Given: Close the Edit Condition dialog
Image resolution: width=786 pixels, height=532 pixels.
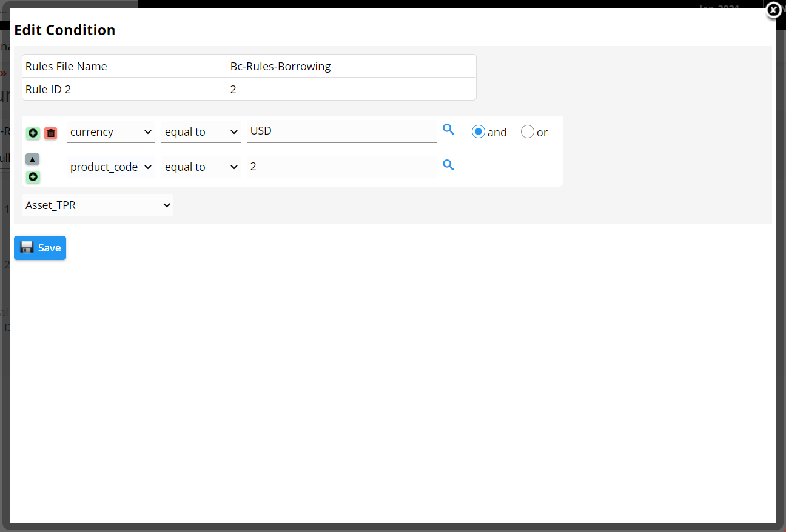Looking at the screenshot, I should tap(773, 10).
